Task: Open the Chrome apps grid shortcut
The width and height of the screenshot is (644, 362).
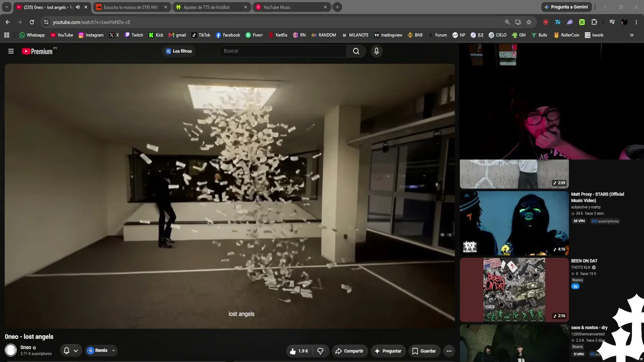Action: pos(7,35)
